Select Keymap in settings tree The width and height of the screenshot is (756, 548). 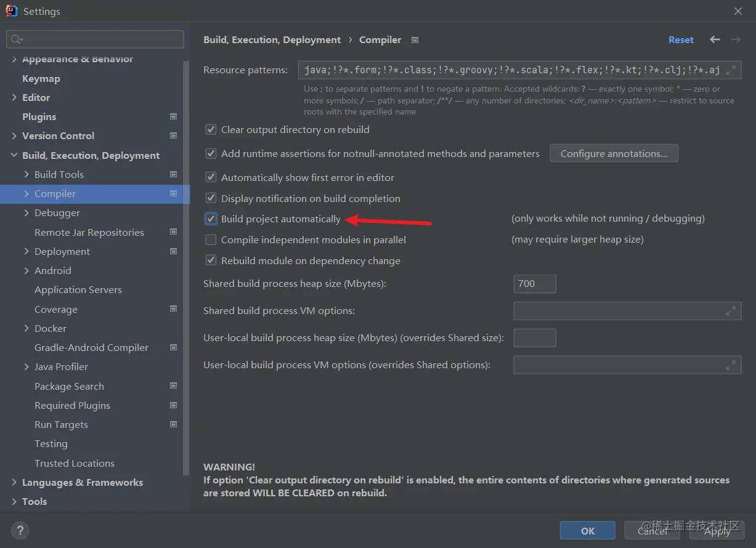[41, 78]
